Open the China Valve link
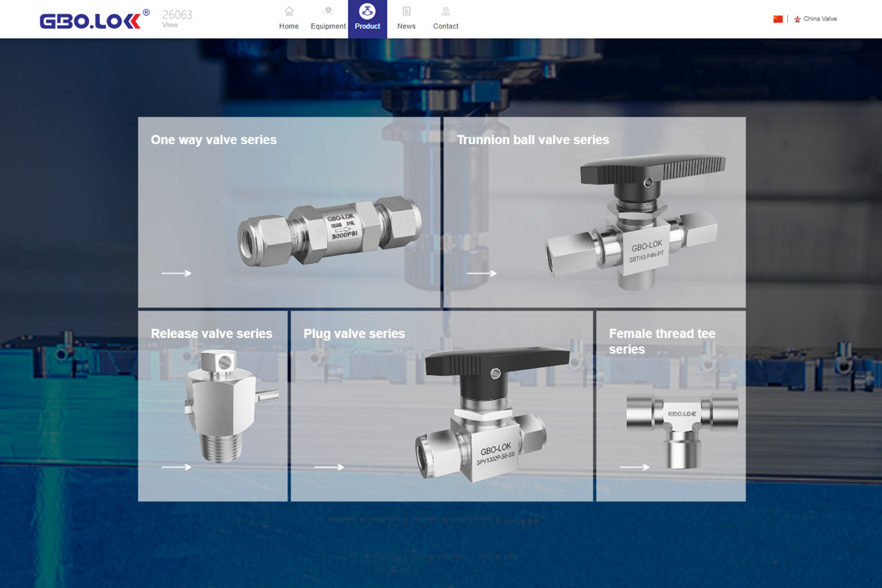Image resolution: width=882 pixels, height=588 pixels. tap(820, 19)
